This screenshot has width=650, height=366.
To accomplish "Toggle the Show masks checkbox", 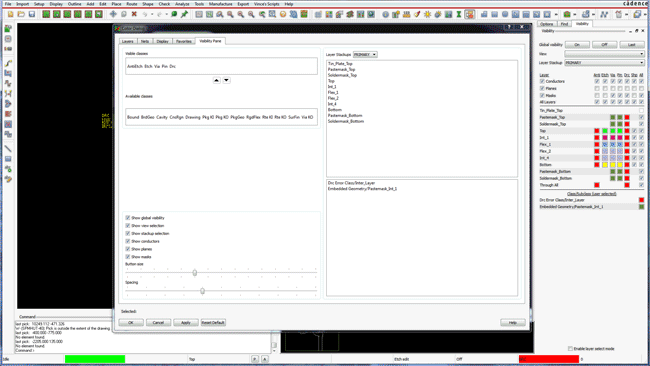I will [x=128, y=257].
